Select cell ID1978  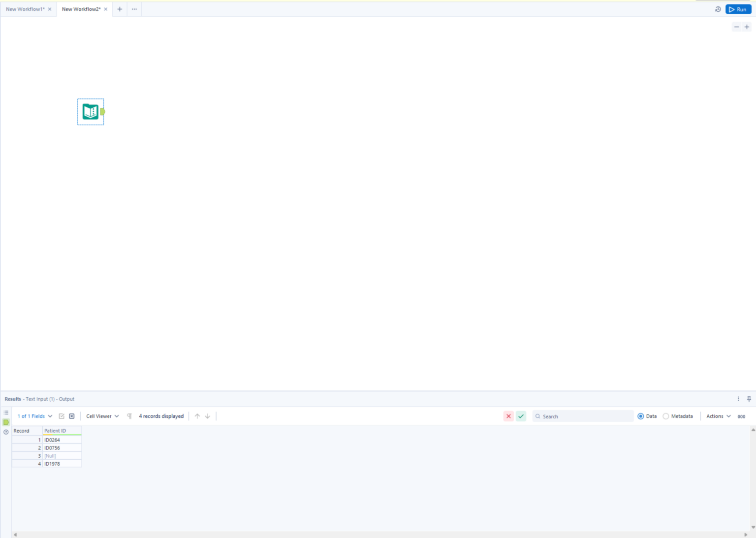62,464
